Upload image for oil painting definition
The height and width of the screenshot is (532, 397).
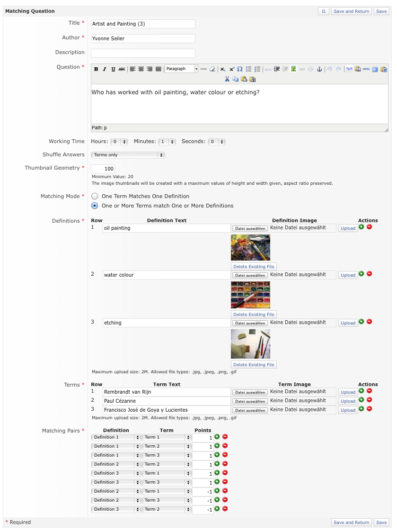tap(348, 228)
